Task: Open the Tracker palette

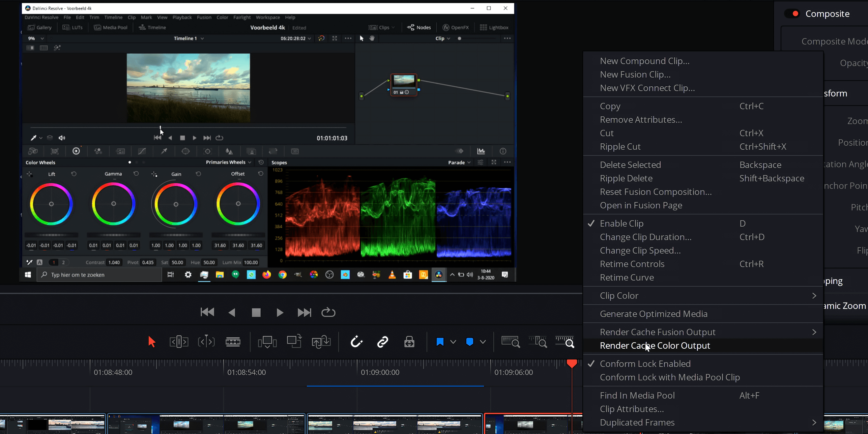Action: pos(207,151)
